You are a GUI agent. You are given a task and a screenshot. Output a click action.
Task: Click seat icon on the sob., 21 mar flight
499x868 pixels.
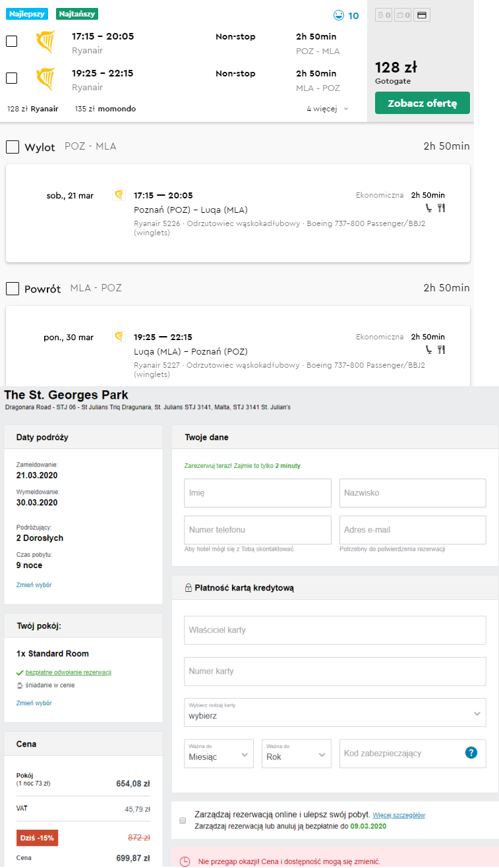(429, 208)
